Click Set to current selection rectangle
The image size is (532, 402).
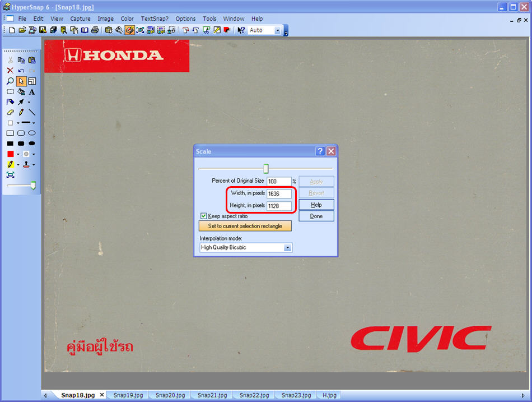245,226
